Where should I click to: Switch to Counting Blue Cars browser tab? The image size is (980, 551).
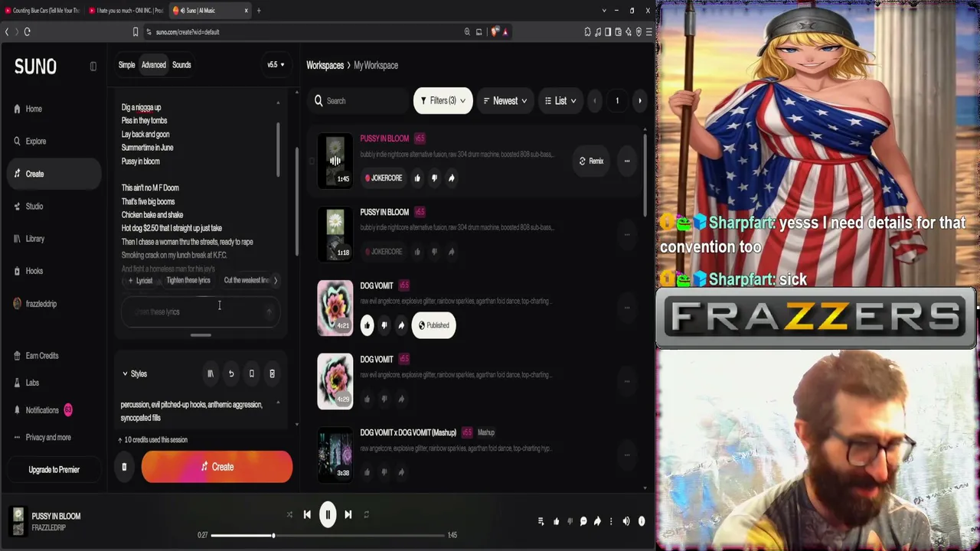tap(42, 11)
